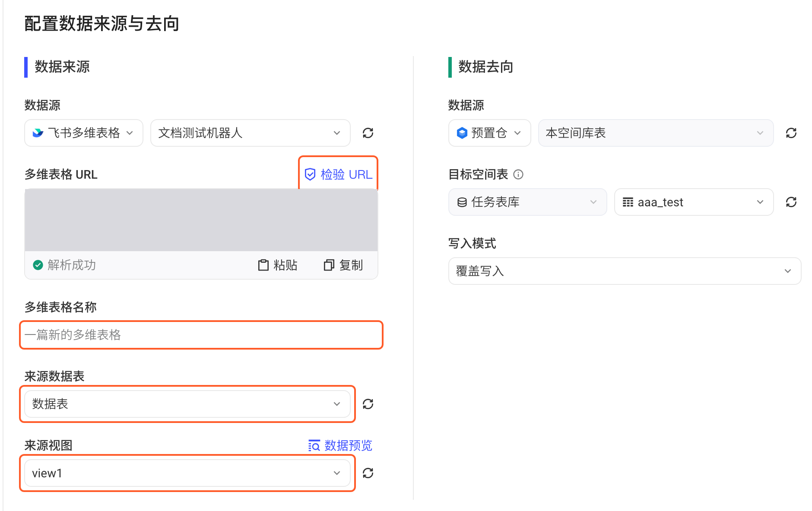Click the 数据来源 section heading

click(x=62, y=67)
